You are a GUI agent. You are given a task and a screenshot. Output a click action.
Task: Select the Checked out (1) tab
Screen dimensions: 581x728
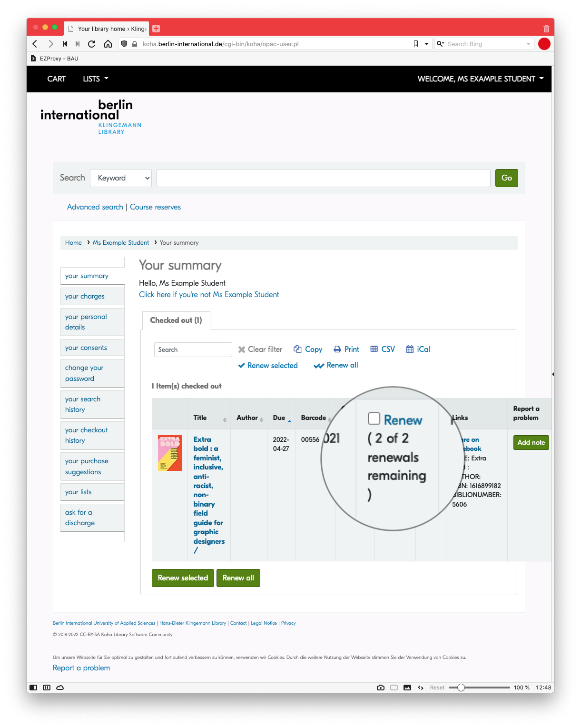[x=176, y=320]
